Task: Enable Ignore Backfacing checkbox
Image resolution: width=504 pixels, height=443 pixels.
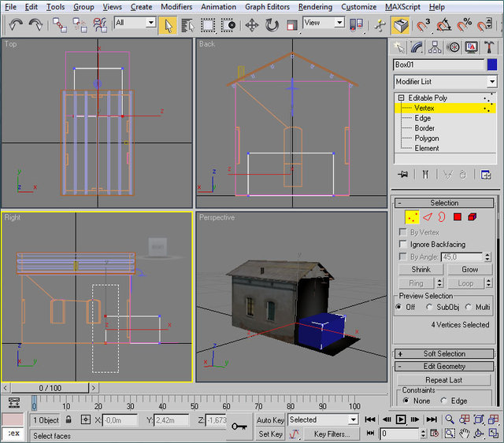Action: pyautogui.click(x=404, y=245)
